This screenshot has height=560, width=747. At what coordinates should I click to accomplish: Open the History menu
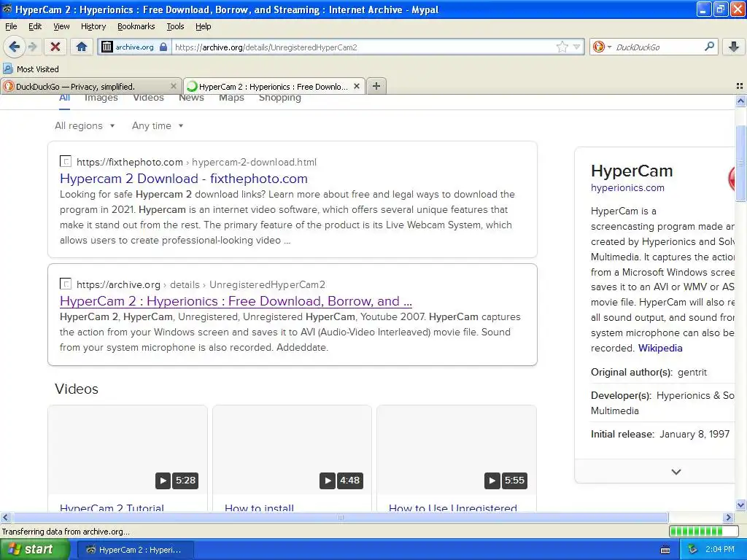[93, 26]
